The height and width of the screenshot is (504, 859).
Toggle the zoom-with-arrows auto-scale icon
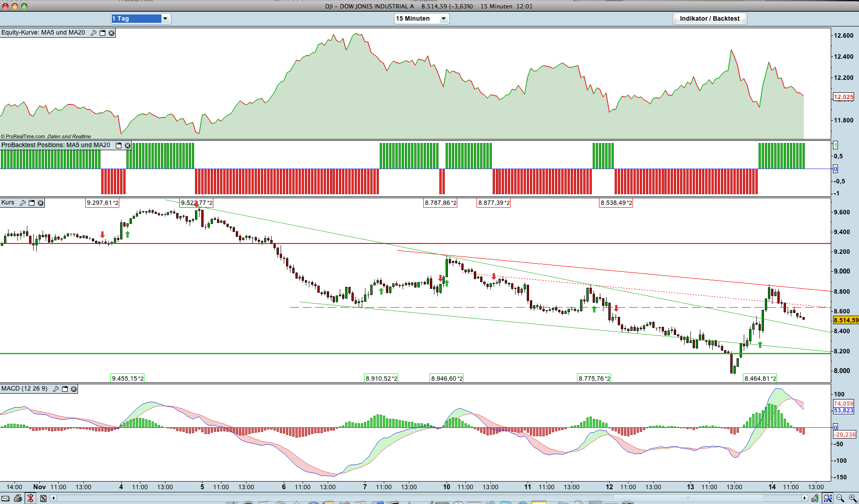(x=828, y=498)
